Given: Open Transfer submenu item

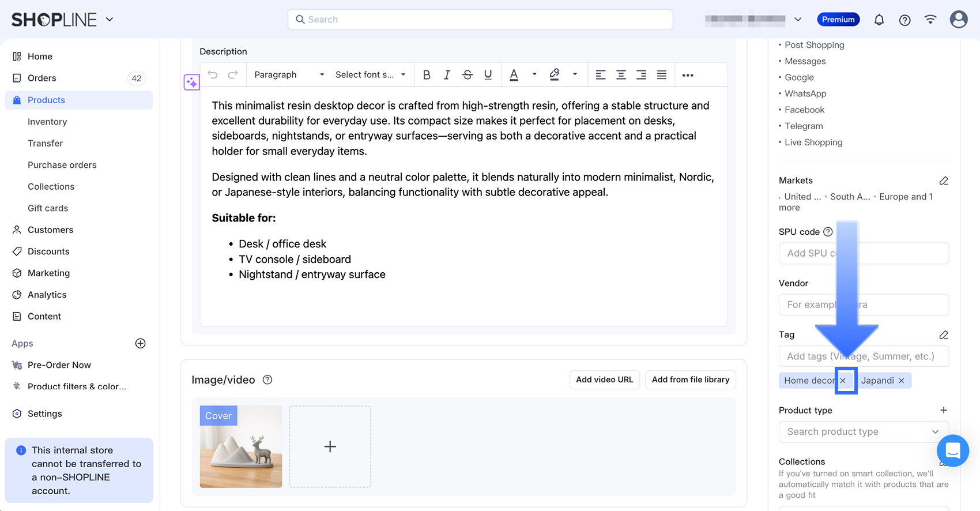Looking at the screenshot, I should click(x=45, y=143).
